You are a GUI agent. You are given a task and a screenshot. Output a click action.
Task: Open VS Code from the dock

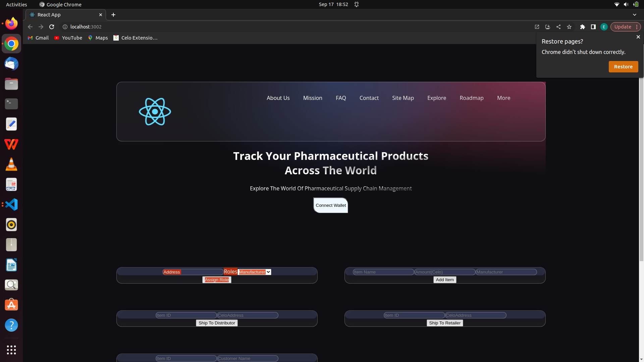(11, 204)
